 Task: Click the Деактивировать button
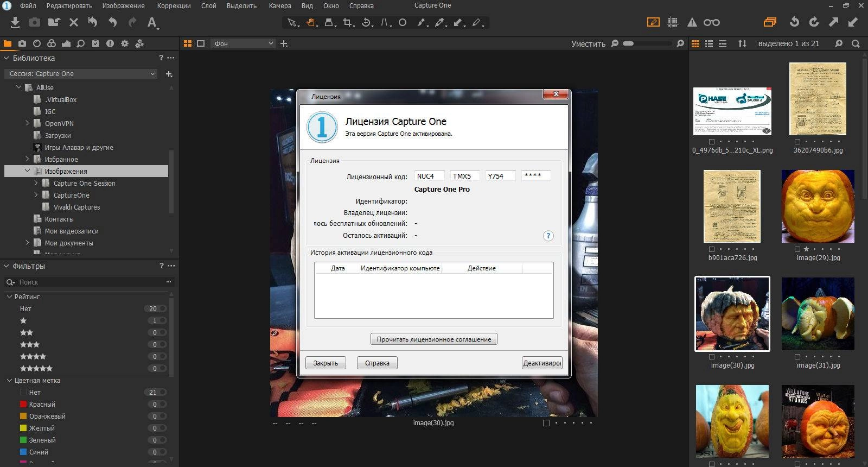point(542,363)
